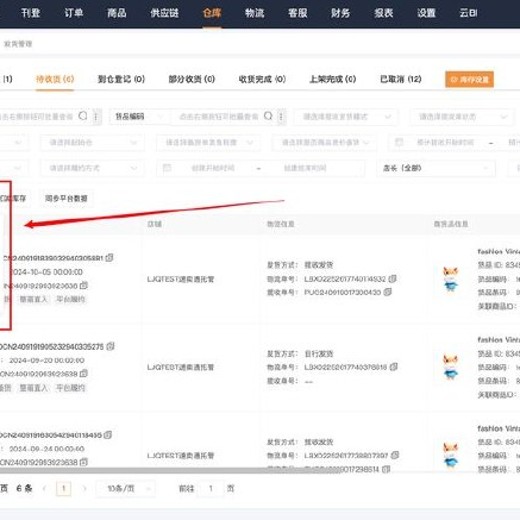Click the 货品编码 search input field
The height and width of the screenshot is (520, 520).
[218, 117]
